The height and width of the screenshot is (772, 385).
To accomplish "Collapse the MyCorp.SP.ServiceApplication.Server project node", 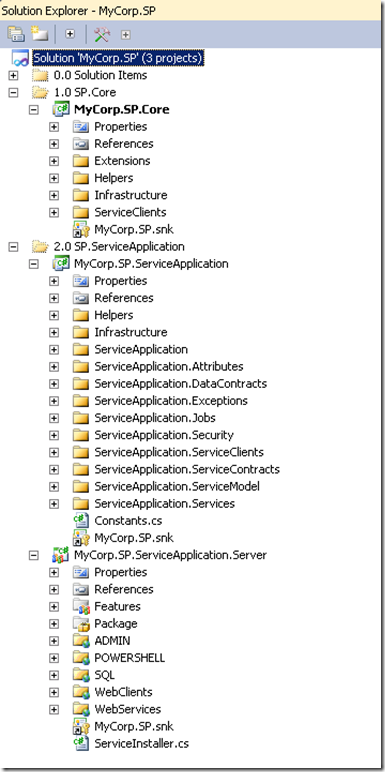I will click(33, 555).
